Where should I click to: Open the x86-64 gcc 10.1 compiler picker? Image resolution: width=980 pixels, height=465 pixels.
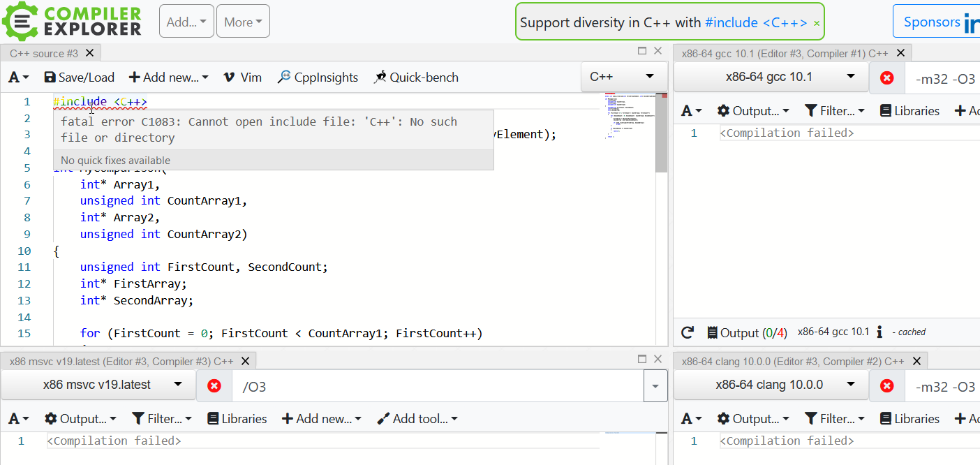pyautogui.click(x=771, y=77)
